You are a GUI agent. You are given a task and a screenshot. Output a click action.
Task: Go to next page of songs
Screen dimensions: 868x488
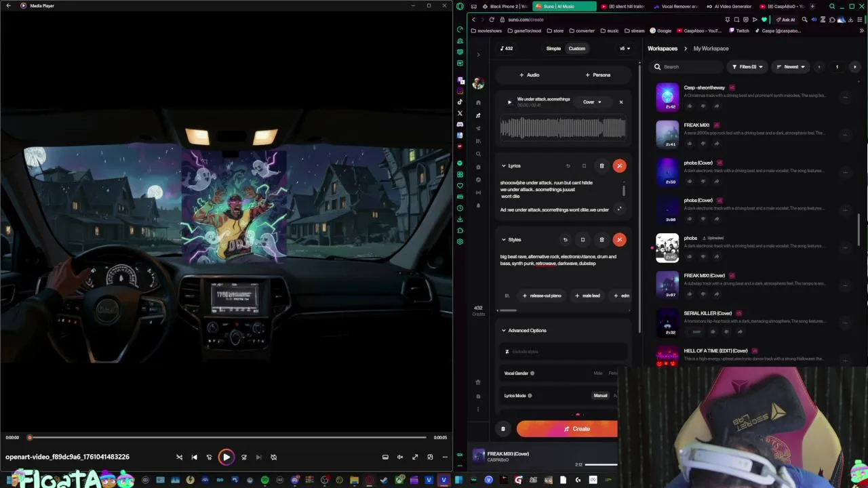click(854, 66)
